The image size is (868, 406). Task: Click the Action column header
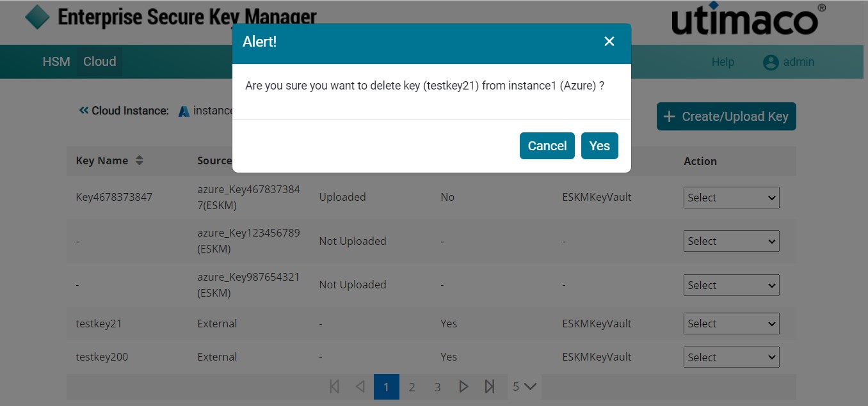[x=700, y=161]
